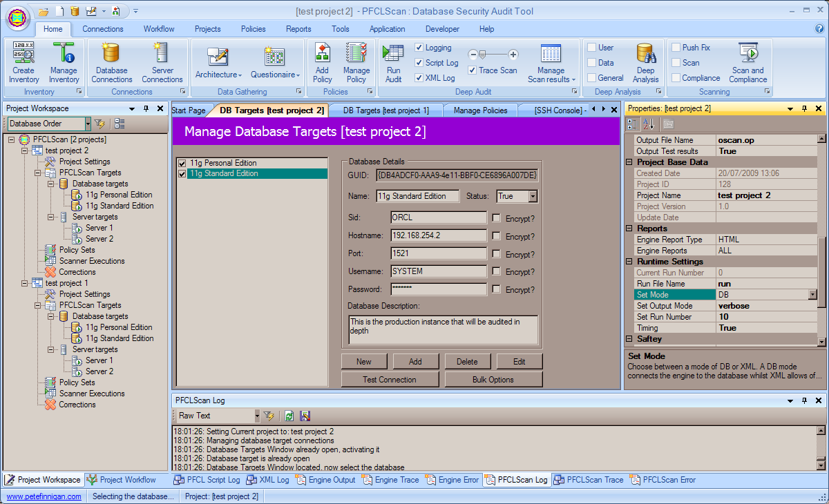
Task: Collapse the Runtime Settings property section
Action: click(x=629, y=262)
